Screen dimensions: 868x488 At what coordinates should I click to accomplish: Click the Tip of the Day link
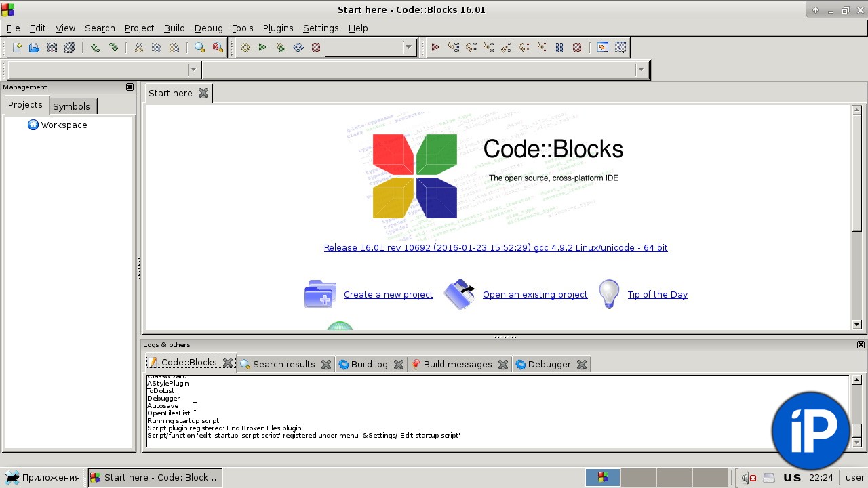point(658,294)
